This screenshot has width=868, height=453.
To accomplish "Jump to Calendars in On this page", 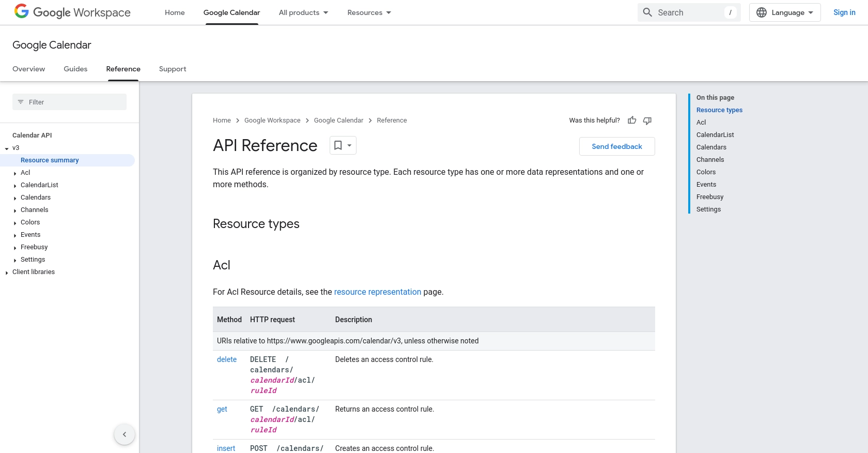I will pyautogui.click(x=711, y=147).
